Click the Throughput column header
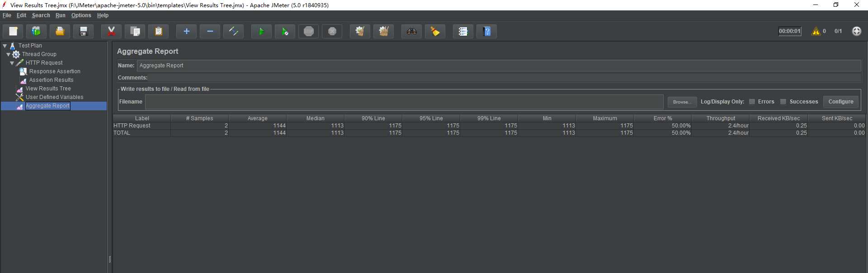The image size is (868, 273). (720, 118)
